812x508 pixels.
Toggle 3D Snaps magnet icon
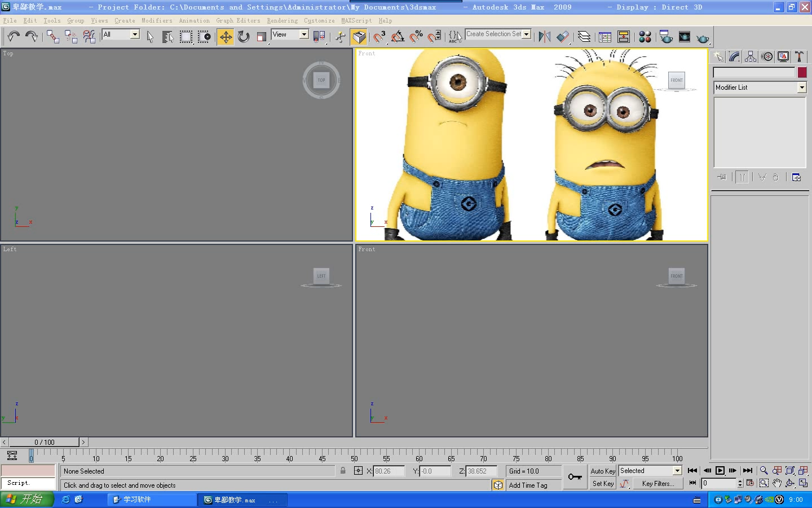coord(380,37)
